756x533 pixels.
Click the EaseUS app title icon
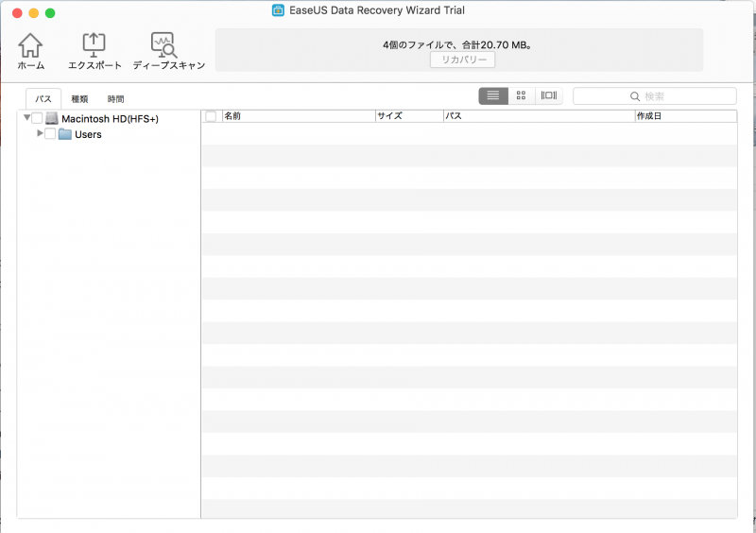pyautogui.click(x=278, y=10)
